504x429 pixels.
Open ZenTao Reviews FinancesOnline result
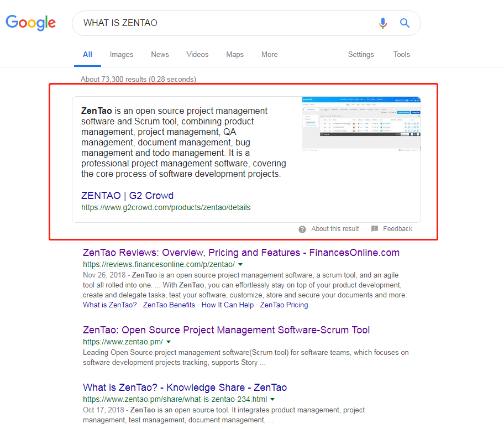pyautogui.click(x=241, y=253)
